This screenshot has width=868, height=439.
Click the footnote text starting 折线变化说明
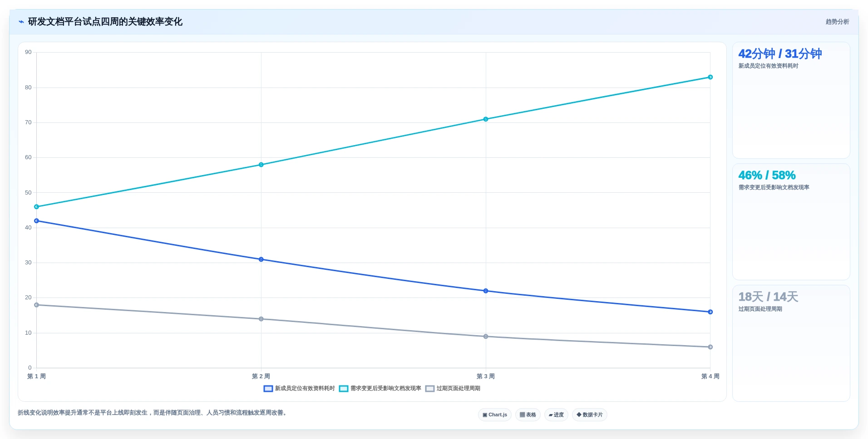coord(153,413)
